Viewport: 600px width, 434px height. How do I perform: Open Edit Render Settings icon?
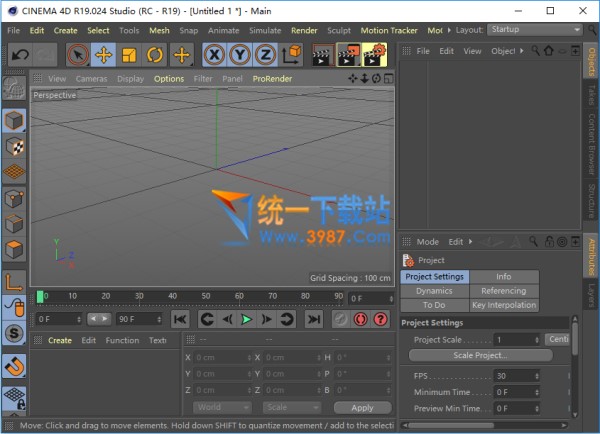pyautogui.click(x=374, y=55)
